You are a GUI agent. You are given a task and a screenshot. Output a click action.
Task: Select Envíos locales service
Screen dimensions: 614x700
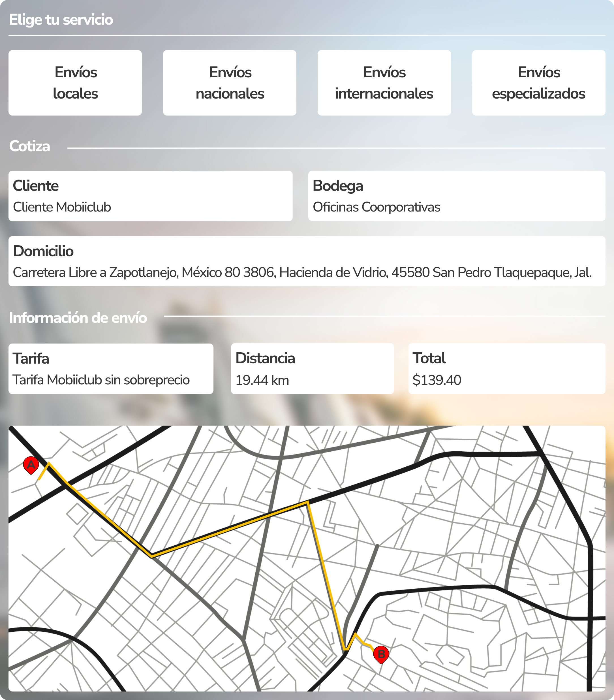click(x=75, y=83)
